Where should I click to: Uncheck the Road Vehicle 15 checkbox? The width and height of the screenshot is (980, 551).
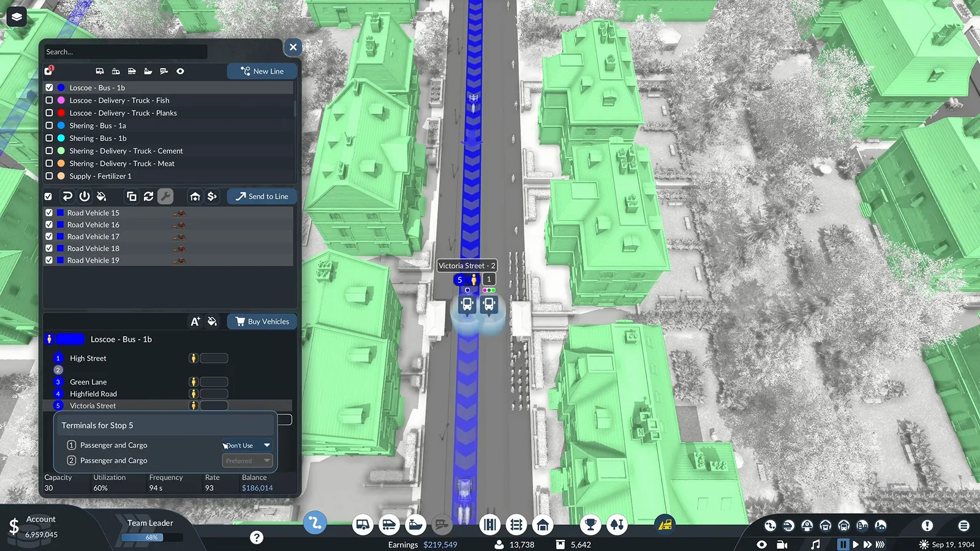pos(49,212)
